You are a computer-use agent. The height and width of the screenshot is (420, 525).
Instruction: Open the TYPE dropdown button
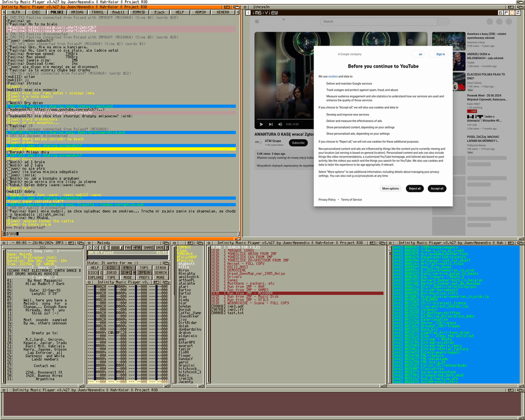[111, 278]
